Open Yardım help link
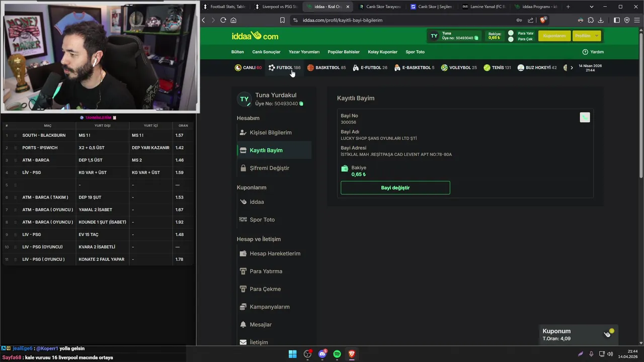 [x=593, y=52]
